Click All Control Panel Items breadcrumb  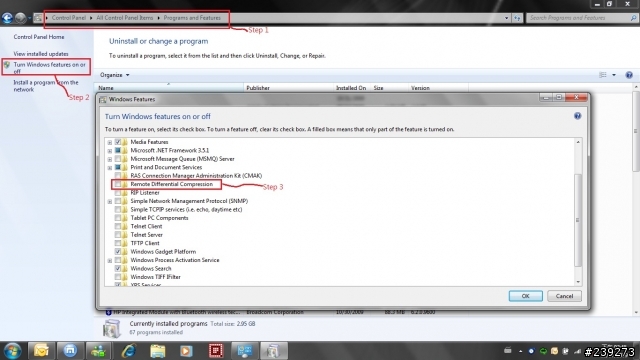point(125,18)
